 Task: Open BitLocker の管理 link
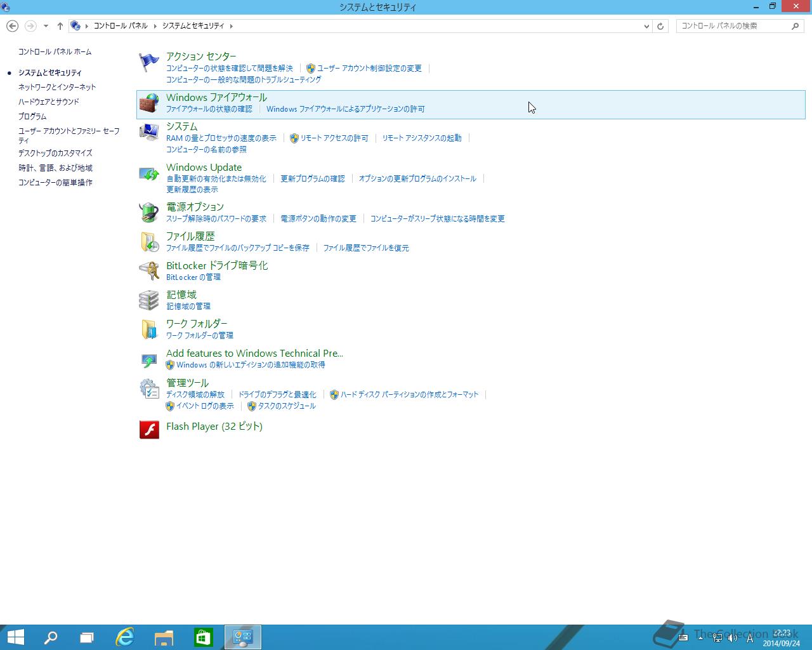point(193,277)
